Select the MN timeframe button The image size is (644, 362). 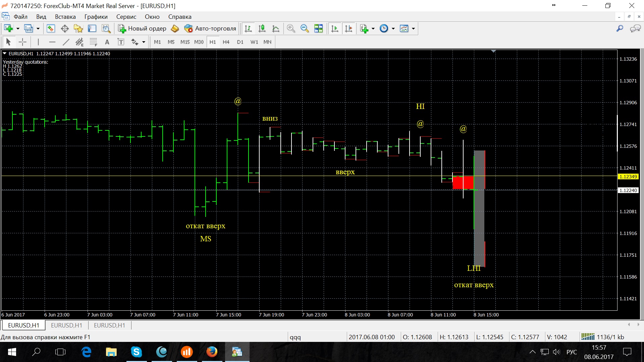click(x=267, y=42)
